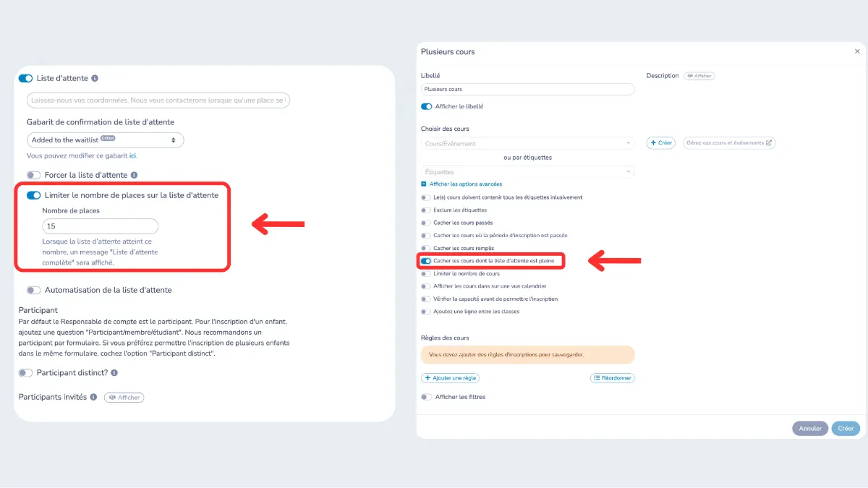The image size is (868, 488).
Task: Enable Afficher les cours dans une vue calendrier
Action: (426, 286)
